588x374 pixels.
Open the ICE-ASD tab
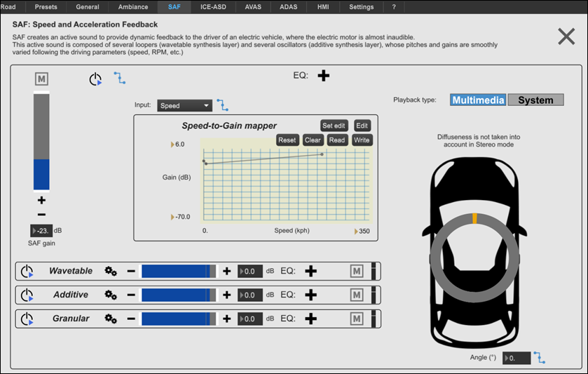click(213, 7)
